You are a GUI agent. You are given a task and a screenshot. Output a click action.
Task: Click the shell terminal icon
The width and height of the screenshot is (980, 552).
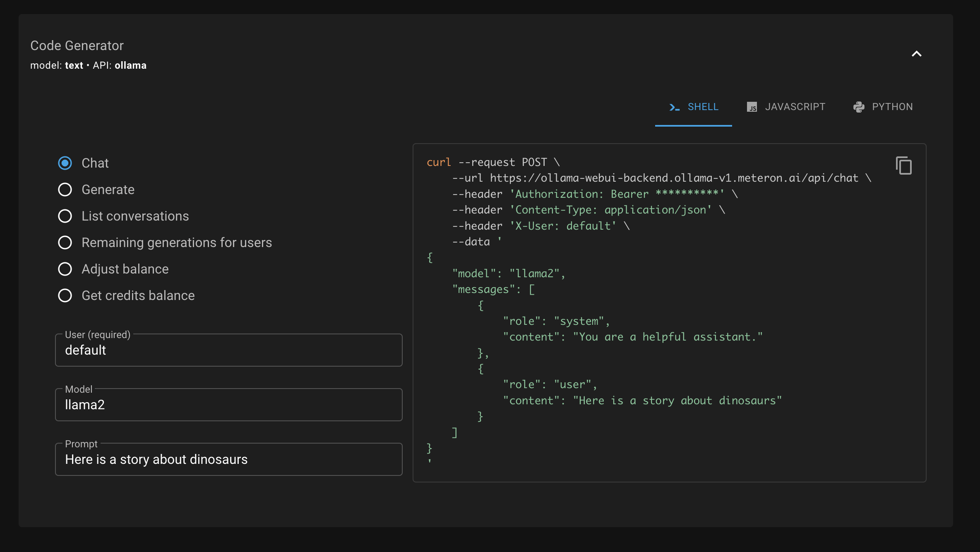click(x=675, y=107)
